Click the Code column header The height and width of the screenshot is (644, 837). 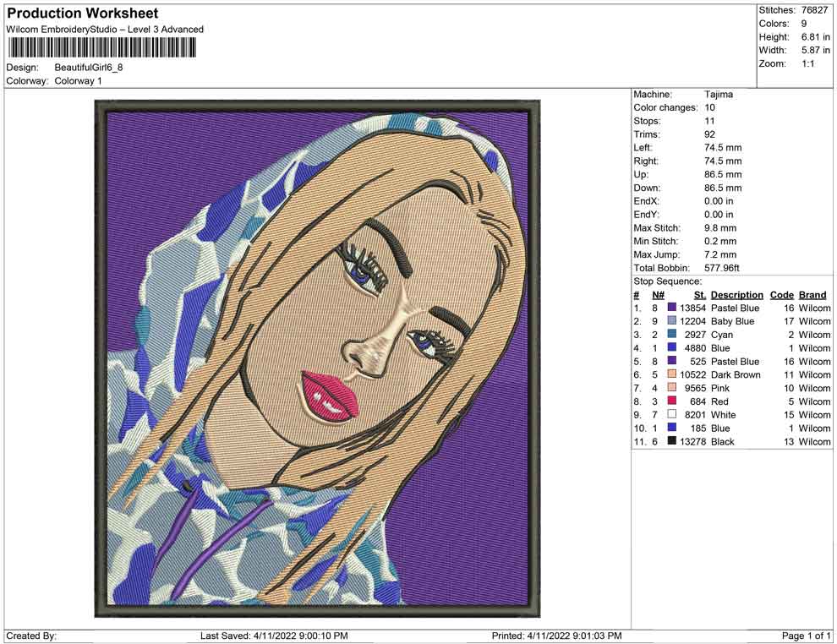tap(781, 295)
